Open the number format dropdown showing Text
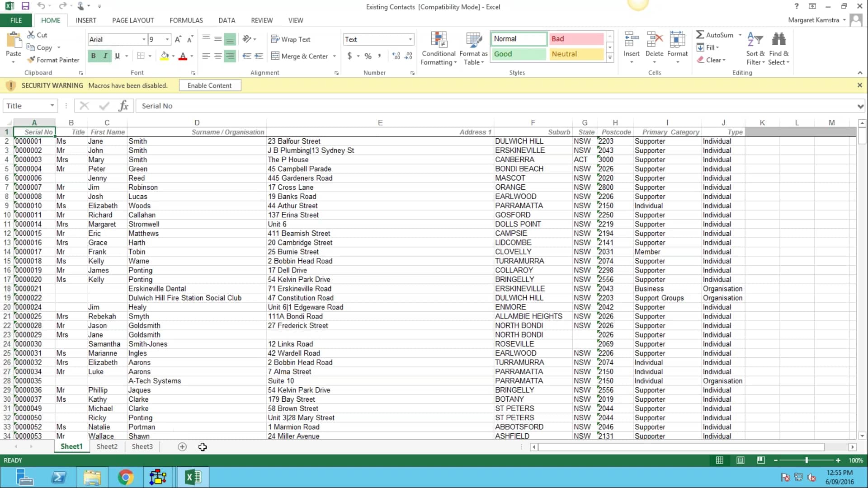This screenshot has height=488, width=868. click(410, 39)
